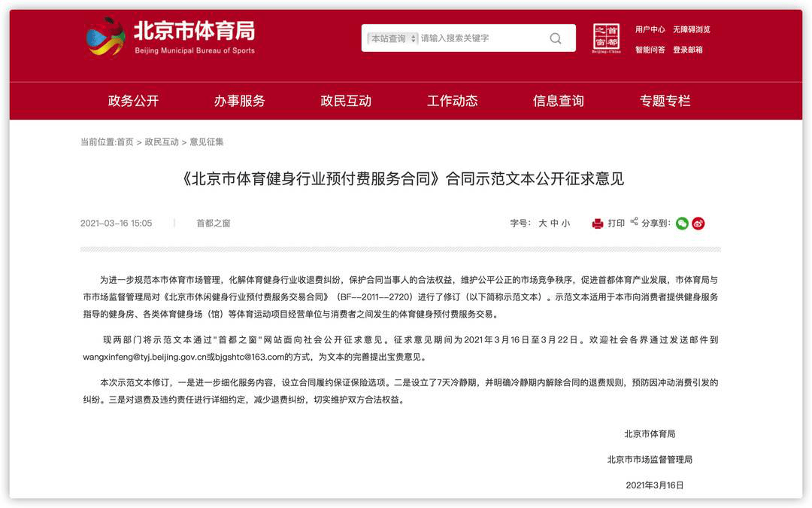812x508 pixels.
Task: Click the red printer icon
Action: click(598, 224)
